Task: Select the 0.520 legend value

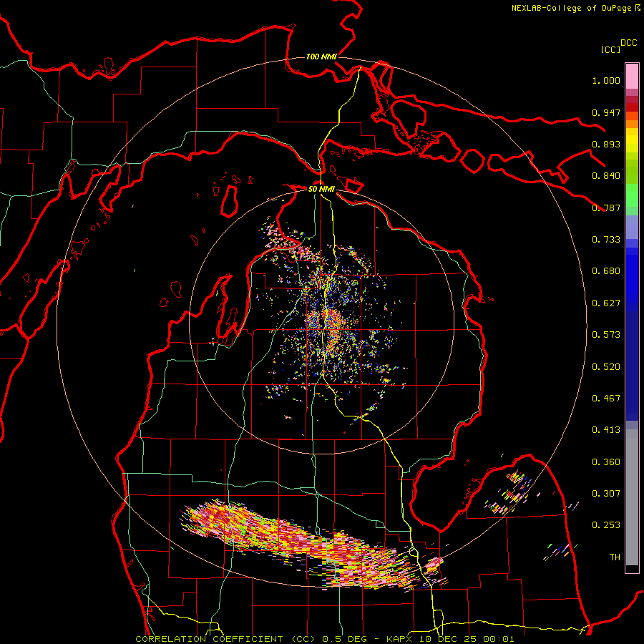Action: click(606, 367)
